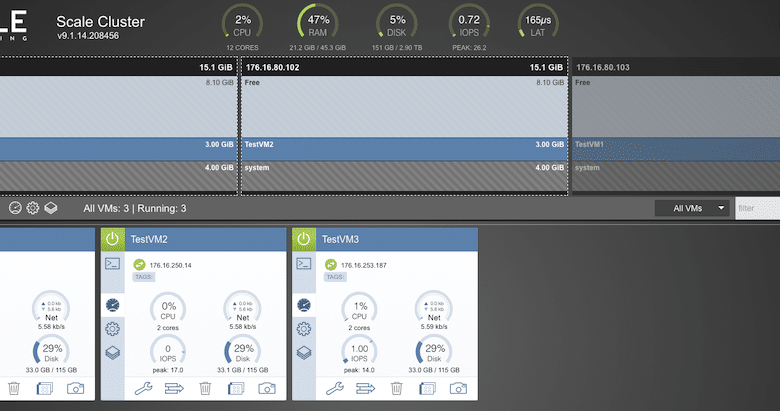The width and height of the screenshot is (780, 411).
Task: Open TestVM3 gear settings side tab
Action: [303, 329]
